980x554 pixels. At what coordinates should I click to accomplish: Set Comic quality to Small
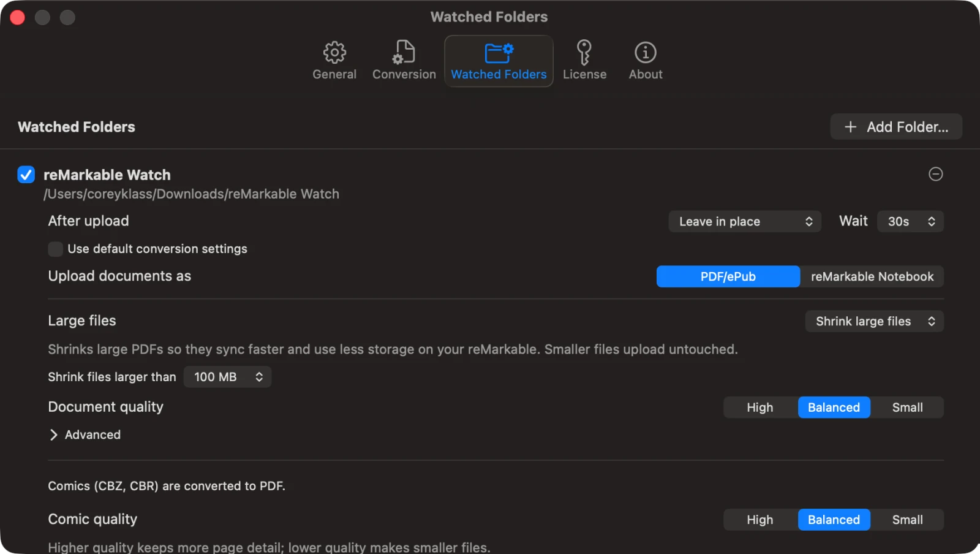point(907,520)
